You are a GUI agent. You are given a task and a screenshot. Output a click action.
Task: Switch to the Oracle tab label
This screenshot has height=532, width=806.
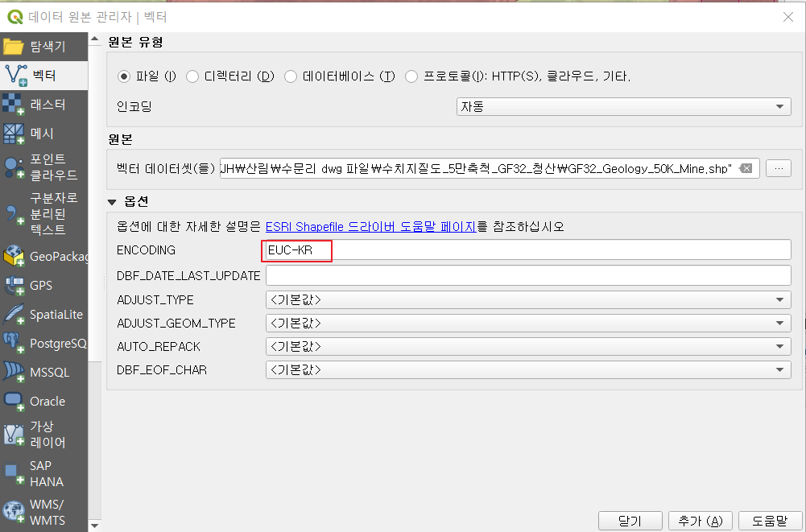(48, 401)
